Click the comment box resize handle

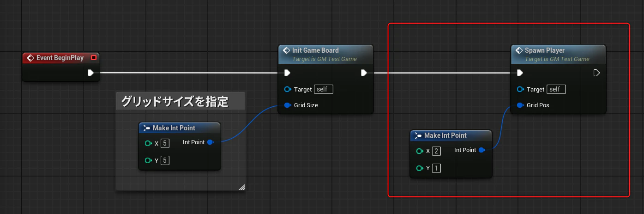point(242,187)
